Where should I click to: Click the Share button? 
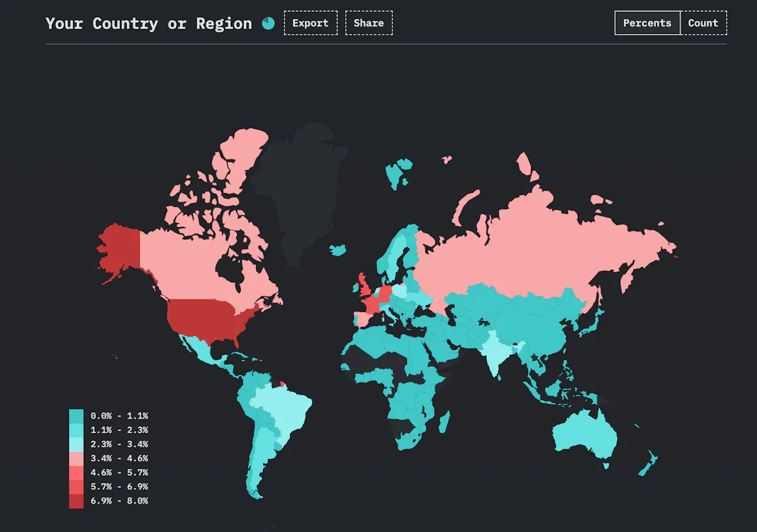click(x=368, y=23)
